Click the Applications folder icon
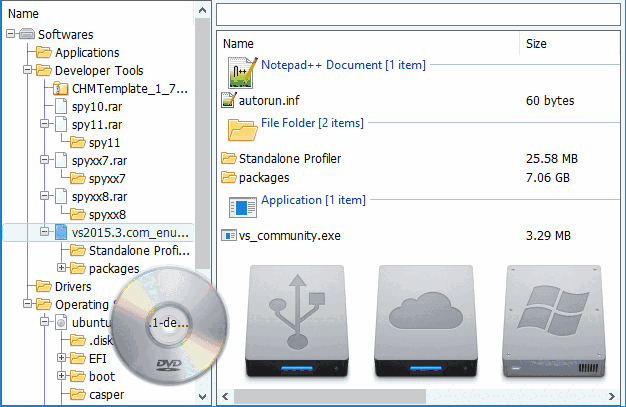 (x=44, y=52)
